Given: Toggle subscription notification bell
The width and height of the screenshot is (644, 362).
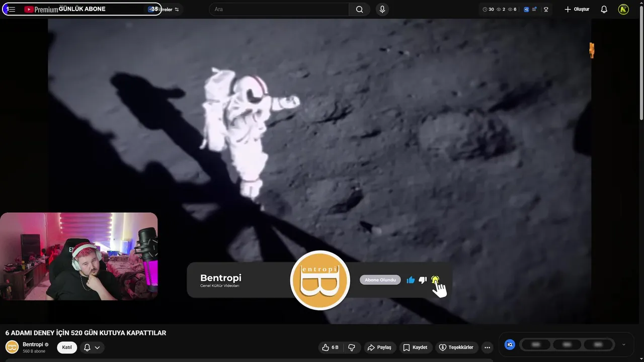Looking at the screenshot, I should coord(87,347).
